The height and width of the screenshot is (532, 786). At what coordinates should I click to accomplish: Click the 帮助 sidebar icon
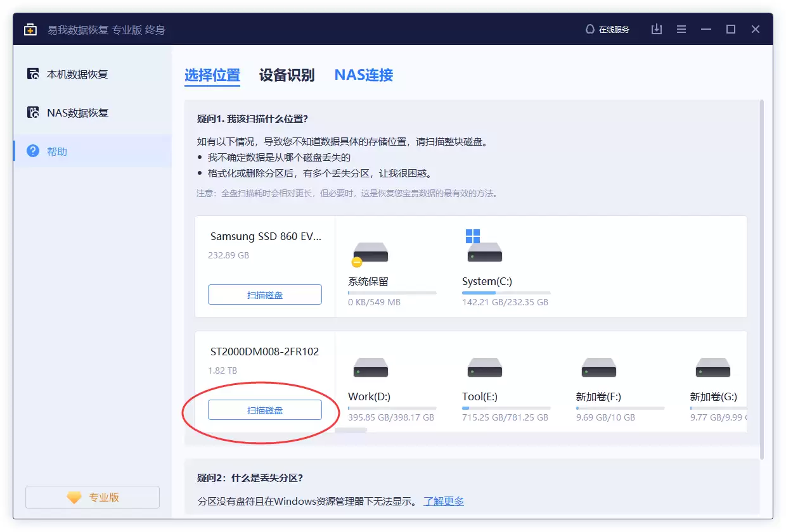click(x=33, y=151)
